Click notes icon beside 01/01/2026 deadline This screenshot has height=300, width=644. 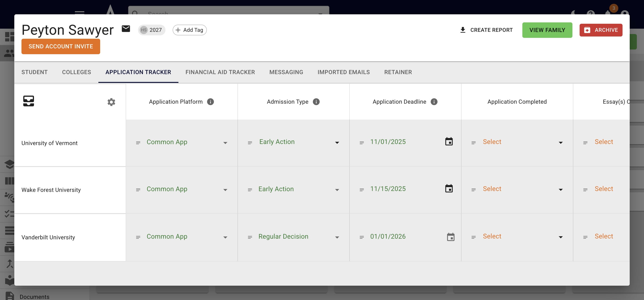pos(362,237)
